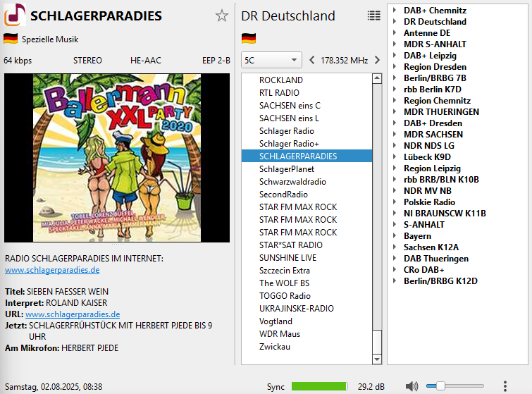This screenshot has height=394, width=532.
Task: Expand the DAB+ Chemnitz ensemble
Action: [x=395, y=11]
